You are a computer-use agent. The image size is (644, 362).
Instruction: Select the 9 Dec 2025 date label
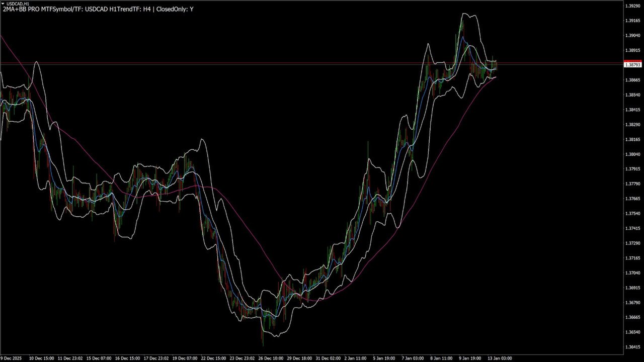click(11, 358)
